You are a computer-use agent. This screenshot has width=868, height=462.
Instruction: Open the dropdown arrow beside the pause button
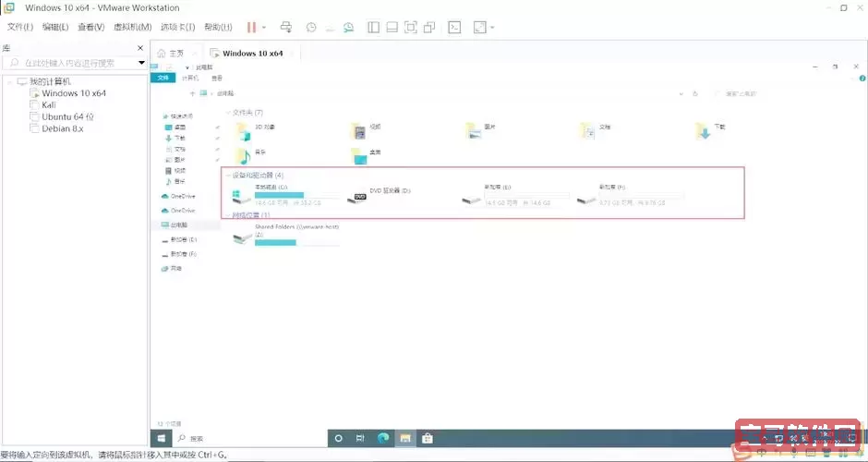(x=264, y=27)
